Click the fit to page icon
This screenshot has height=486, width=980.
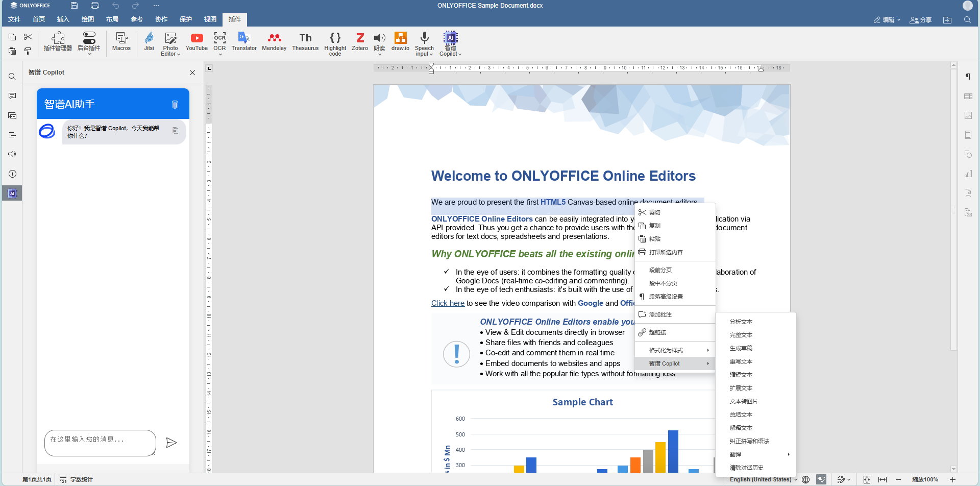pyautogui.click(x=867, y=479)
